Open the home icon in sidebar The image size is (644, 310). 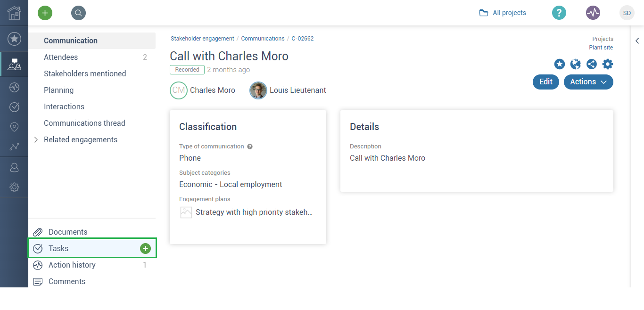point(14,13)
